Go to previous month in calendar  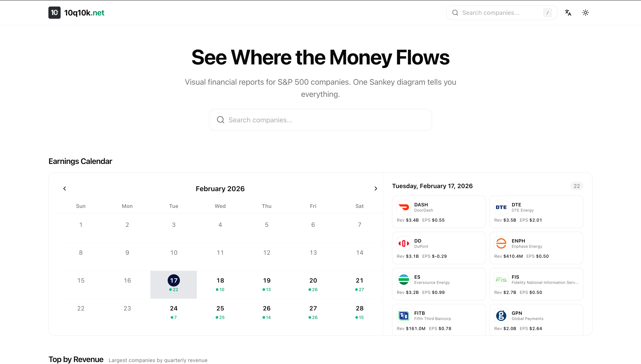65,189
